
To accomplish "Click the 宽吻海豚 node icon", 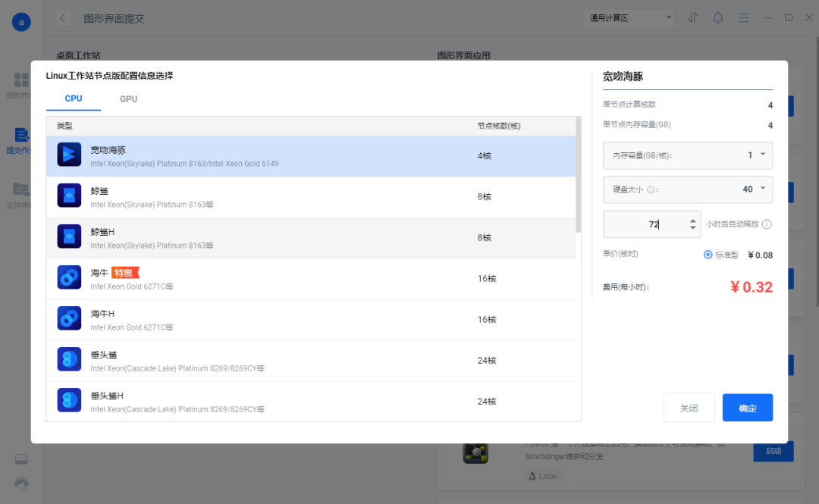I will pyautogui.click(x=69, y=155).
